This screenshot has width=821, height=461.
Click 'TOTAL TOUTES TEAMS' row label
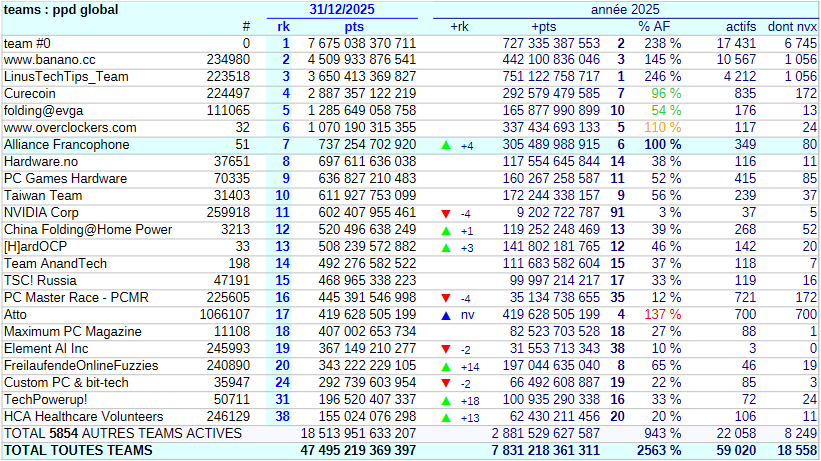78,451
